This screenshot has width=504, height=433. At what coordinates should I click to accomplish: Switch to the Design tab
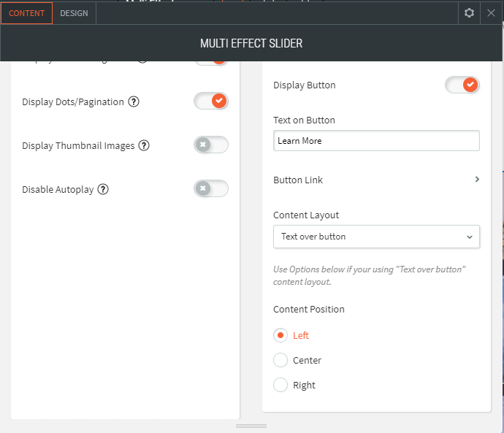tap(74, 13)
